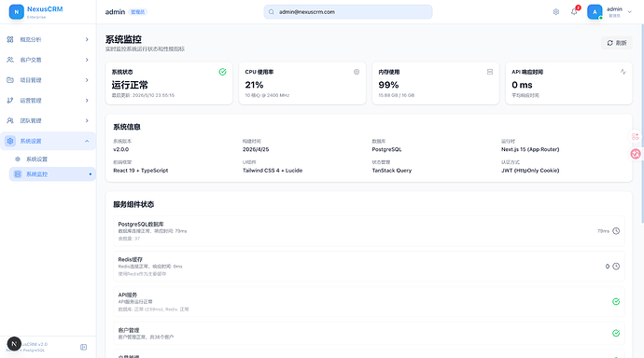The height and width of the screenshot is (358, 644).
Task: Click the 客户管理 service title
Action: click(129, 330)
